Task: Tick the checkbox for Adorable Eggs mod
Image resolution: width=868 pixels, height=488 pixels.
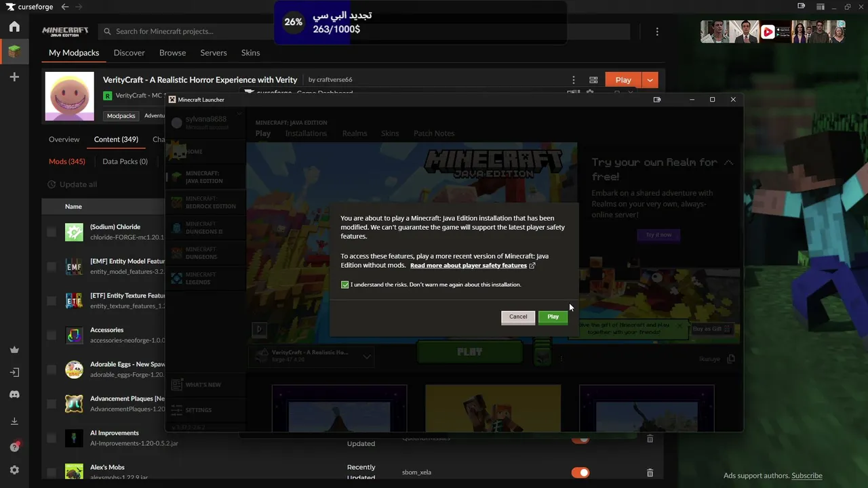Action: (x=52, y=369)
